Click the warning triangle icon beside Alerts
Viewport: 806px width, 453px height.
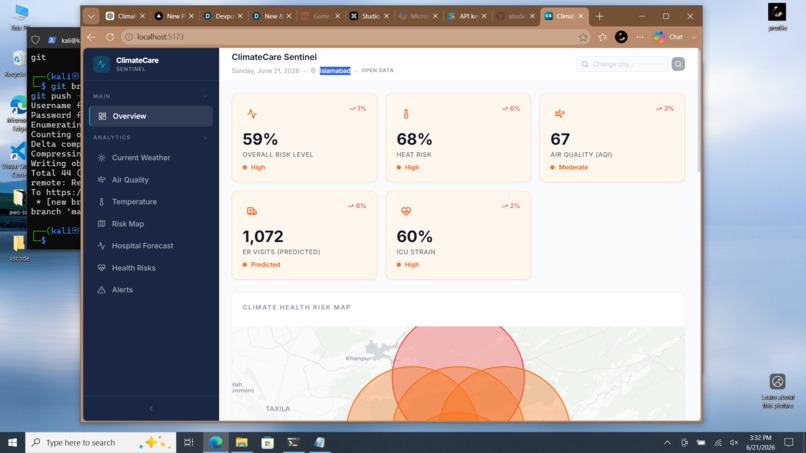coord(101,290)
